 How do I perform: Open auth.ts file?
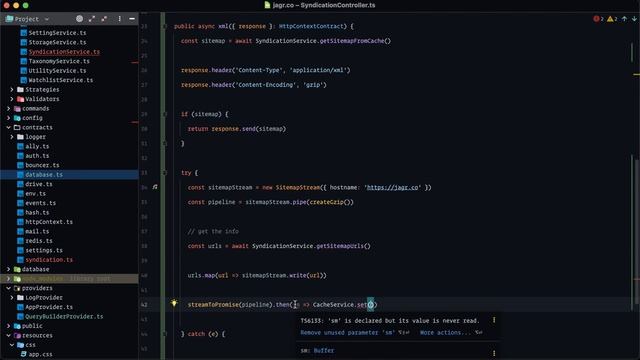click(x=37, y=156)
